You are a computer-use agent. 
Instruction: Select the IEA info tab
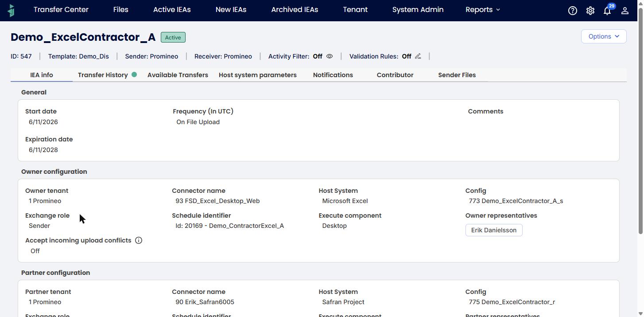(x=42, y=75)
